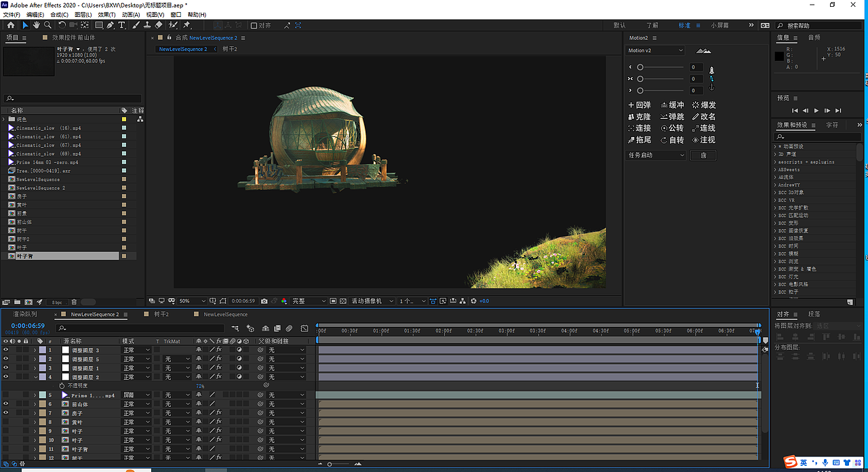Toggle visibility of the 房子 layer
The width and height of the screenshot is (868, 472).
point(6,413)
